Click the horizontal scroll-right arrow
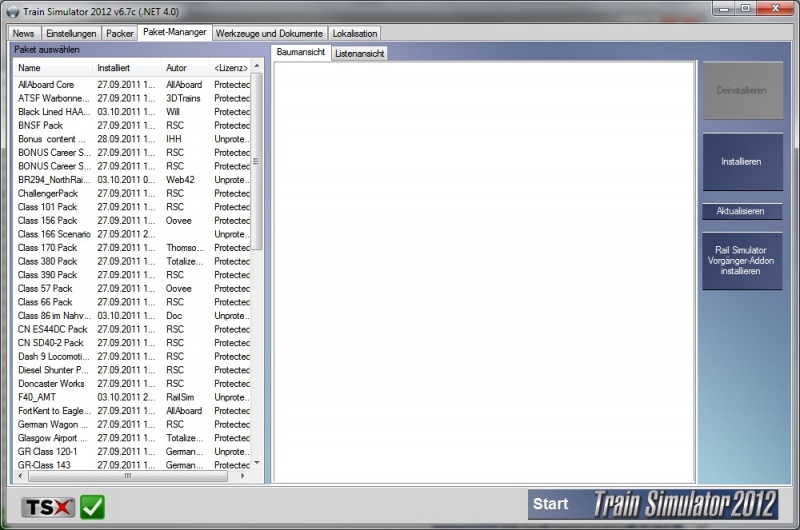800x530 pixels. (243, 476)
